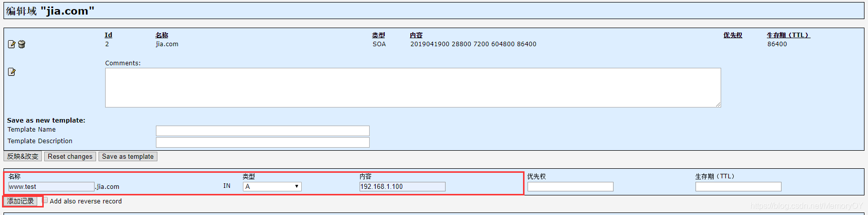Sort records by the 类型 column header
Screen dimensions: 868x215
click(x=378, y=35)
